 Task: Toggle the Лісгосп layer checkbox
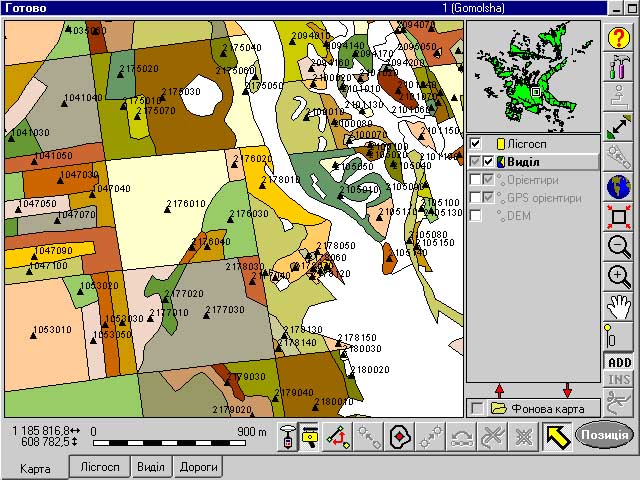point(475,144)
